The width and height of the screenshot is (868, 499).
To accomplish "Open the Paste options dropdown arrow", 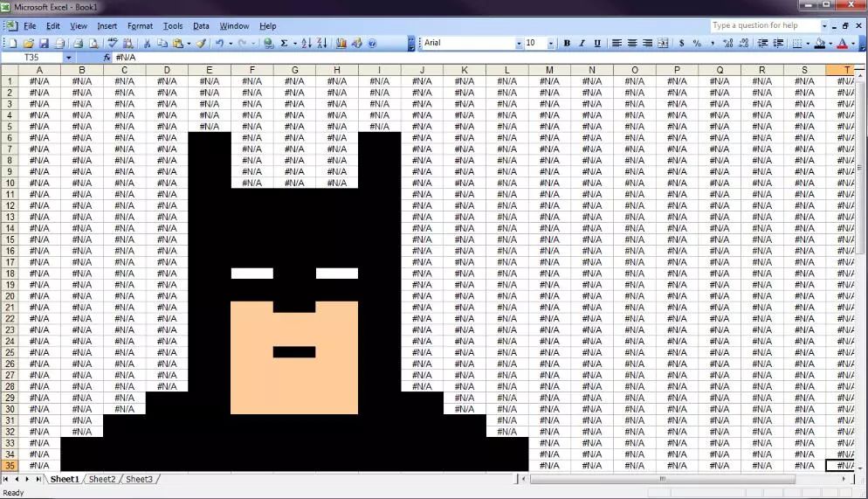I will 189,43.
